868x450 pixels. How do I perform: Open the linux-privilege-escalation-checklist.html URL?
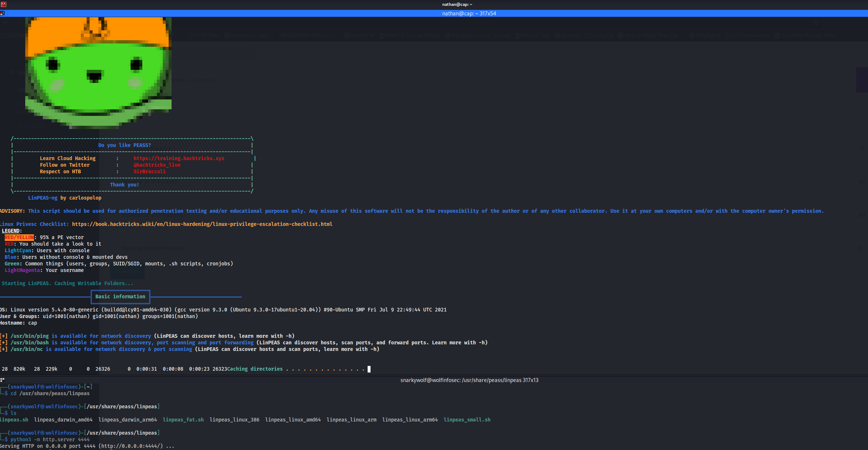(202, 224)
